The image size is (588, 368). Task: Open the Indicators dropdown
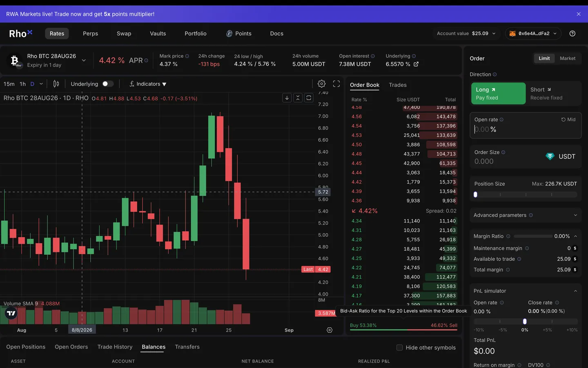click(x=148, y=84)
